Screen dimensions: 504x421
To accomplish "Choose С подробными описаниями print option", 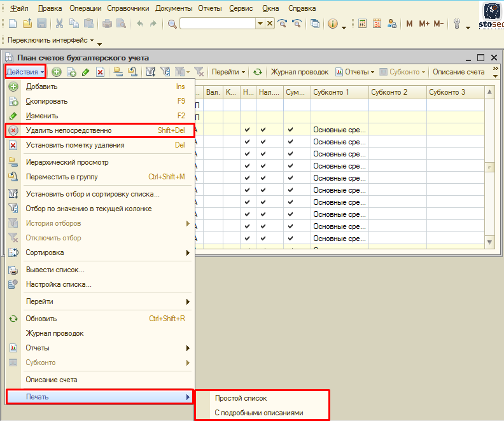I will tap(259, 413).
